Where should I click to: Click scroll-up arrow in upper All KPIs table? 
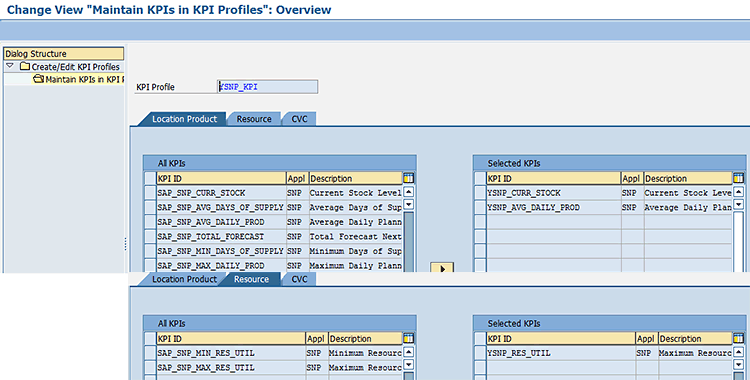[408, 192]
